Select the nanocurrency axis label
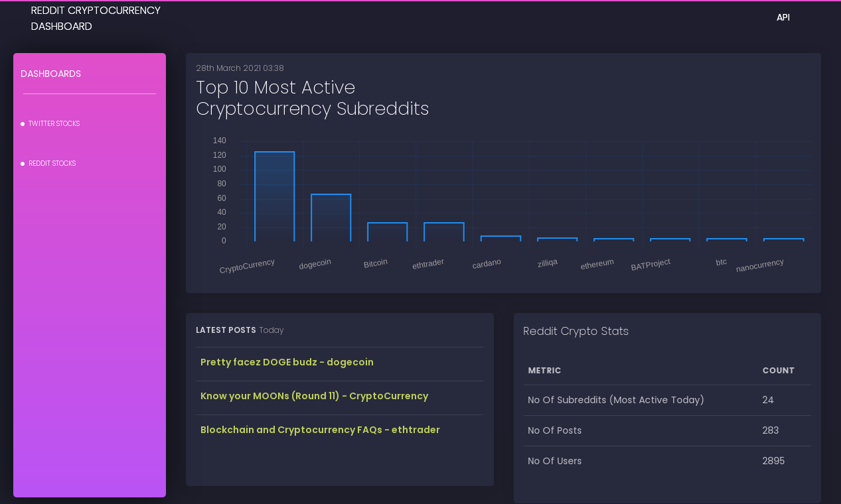 tap(760, 265)
